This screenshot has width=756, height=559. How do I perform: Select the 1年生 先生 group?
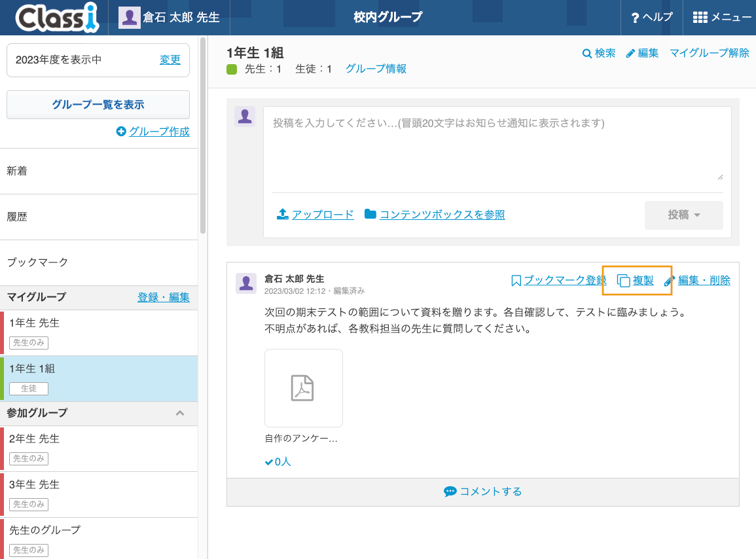pos(99,333)
